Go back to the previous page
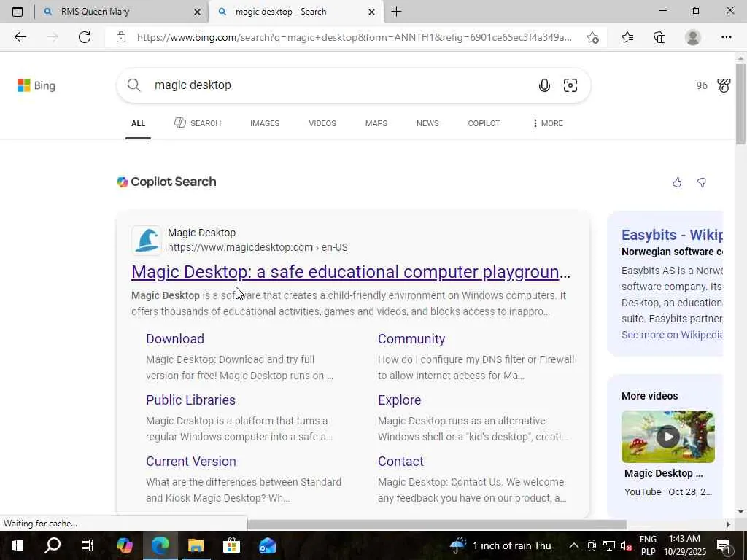This screenshot has width=747, height=560. pyautogui.click(x=20, y=37)
